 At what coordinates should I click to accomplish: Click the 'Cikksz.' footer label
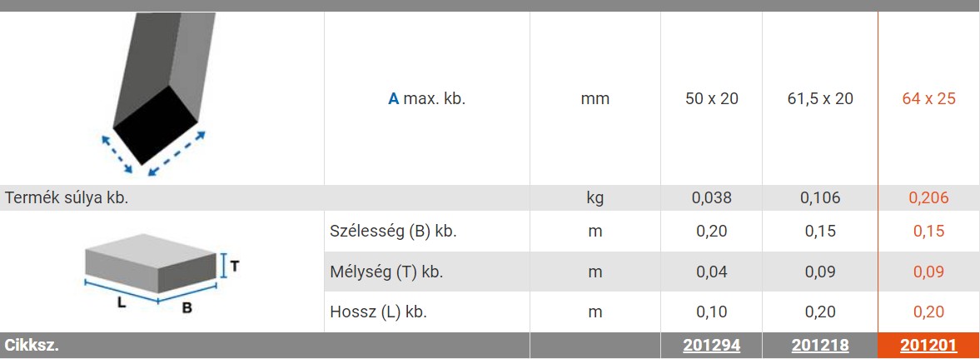coord(32,345)
